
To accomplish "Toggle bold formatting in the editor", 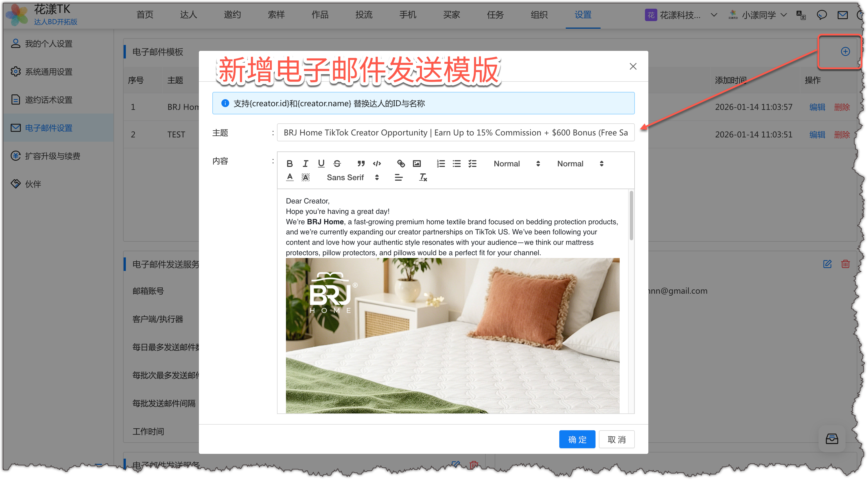I will click(x=289, y=164).
